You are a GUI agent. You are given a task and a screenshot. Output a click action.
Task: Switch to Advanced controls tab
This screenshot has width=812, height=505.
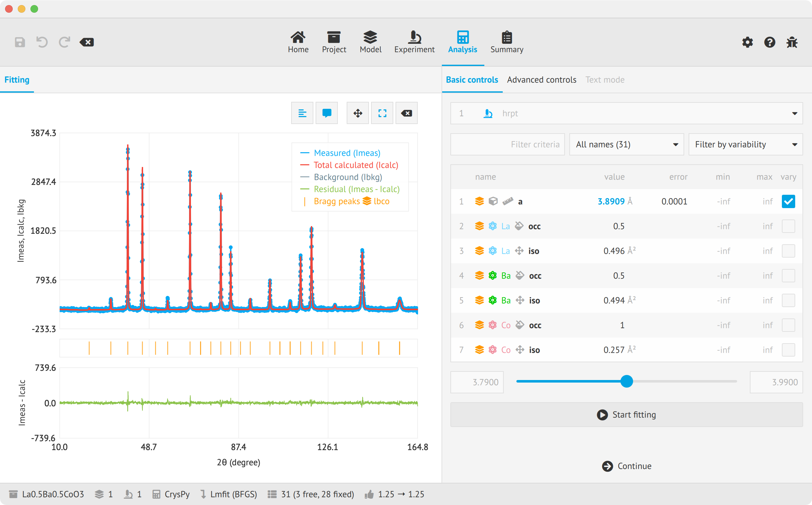541,80
